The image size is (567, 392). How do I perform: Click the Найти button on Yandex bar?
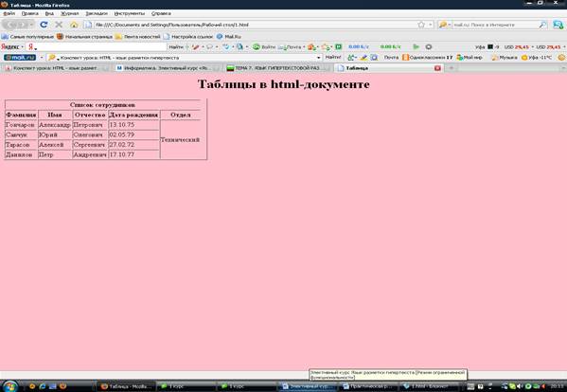tap(176, 47)
